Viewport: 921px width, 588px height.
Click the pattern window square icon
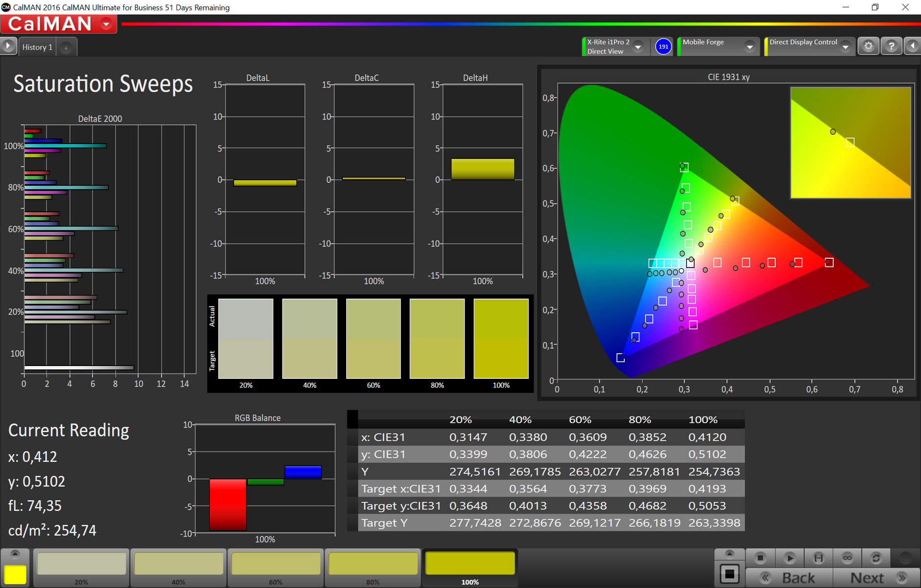point(729,574)
